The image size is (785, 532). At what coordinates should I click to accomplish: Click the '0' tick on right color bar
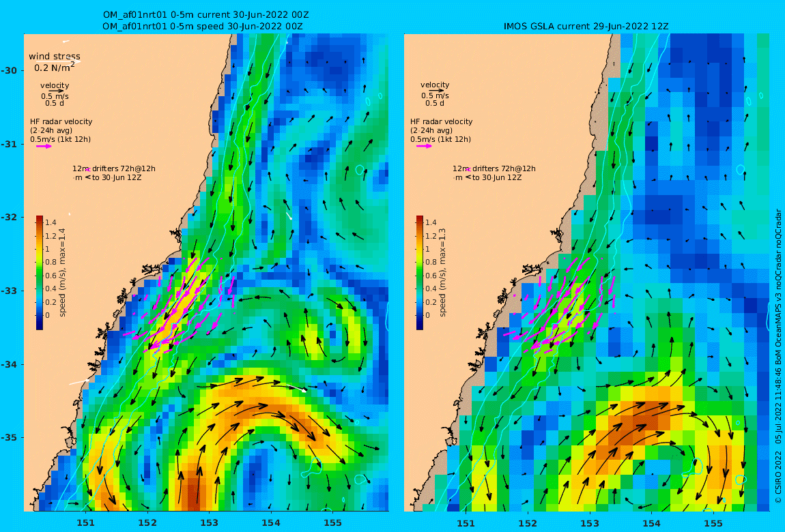[428, 315]
